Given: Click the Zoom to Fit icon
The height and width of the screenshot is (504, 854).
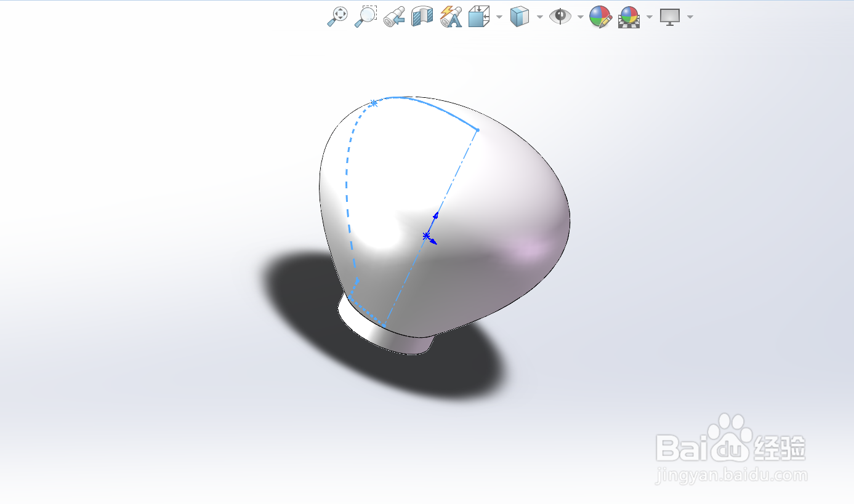Looking at the screenshot, I should coord(337,16).
